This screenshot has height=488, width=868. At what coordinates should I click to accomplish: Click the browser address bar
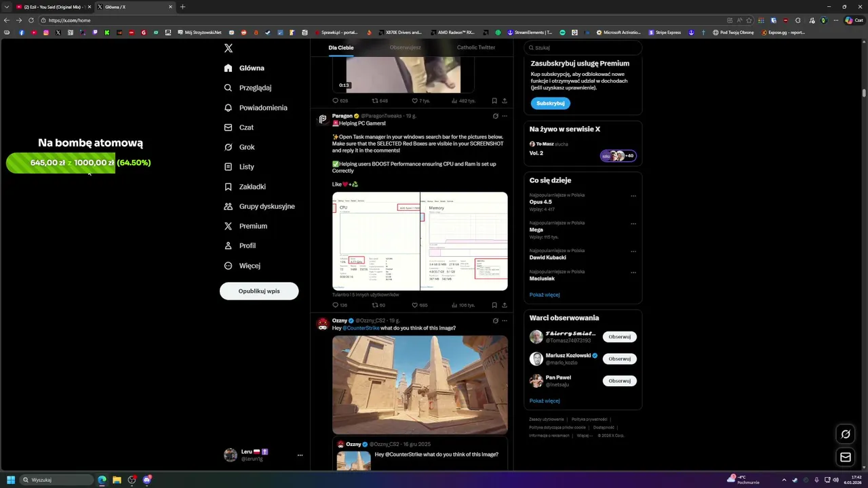(x=380, y=20)
